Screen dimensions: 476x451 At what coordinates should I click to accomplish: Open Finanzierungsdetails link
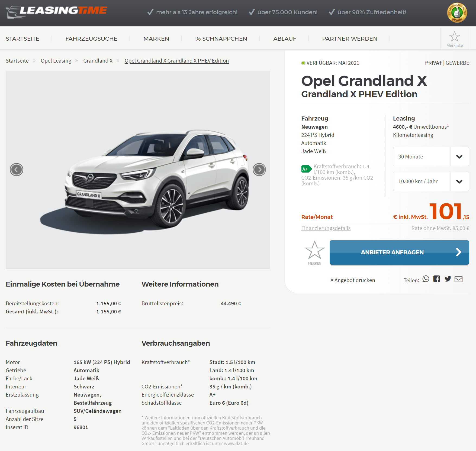point(326,228)
